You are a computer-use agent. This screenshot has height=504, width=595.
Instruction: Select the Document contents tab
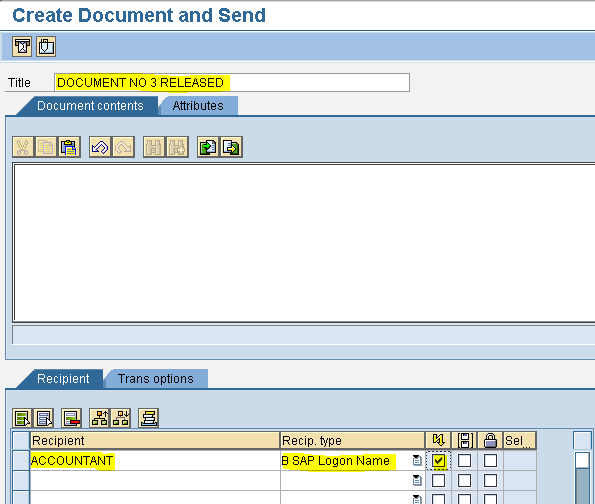[x=90, y=106]
